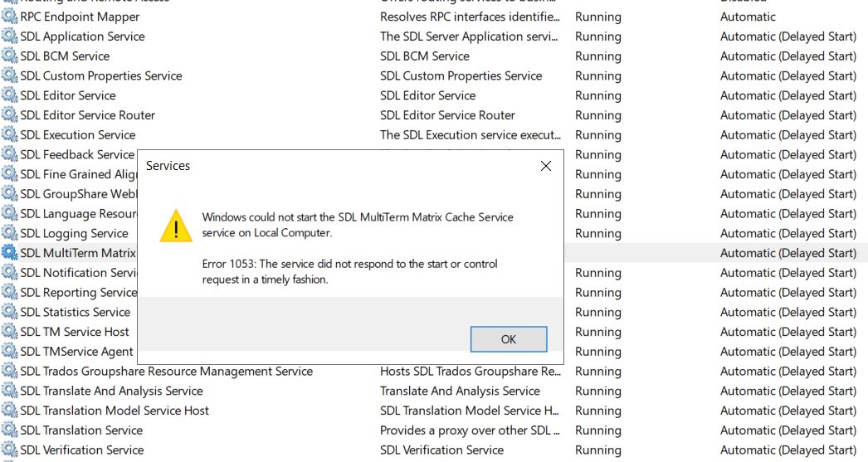Image resolution: width=868 pixels, height=462 pixels.
Task: Click startup type of SDL MultiTerm Matrix row
Action: click(x=788, y=253)
